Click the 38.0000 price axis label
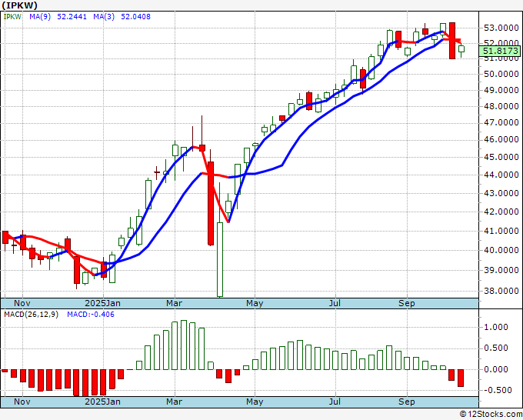The height and width of the screenshot is (420, 523). [501, 291]
